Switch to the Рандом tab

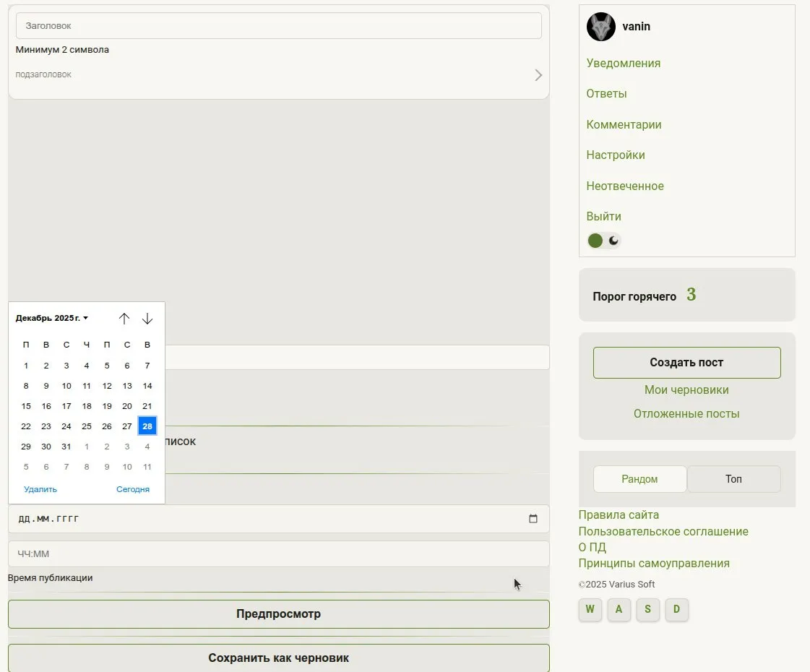pyautogui.click(x=639, y=479)
